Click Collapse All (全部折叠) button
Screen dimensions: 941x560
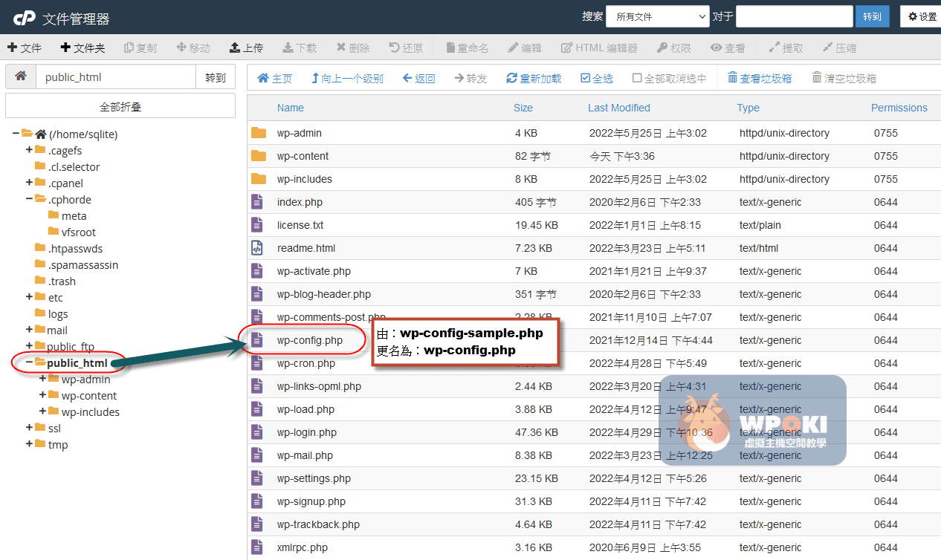(120, 106)
